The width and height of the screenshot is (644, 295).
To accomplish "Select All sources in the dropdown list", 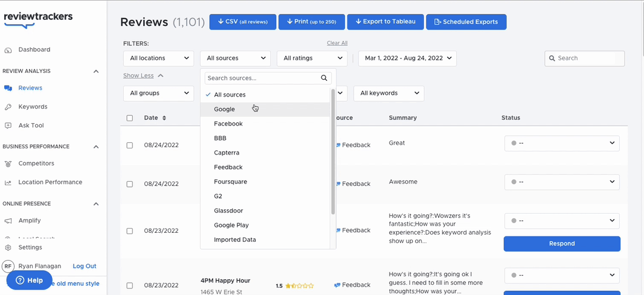I will 265,95.
